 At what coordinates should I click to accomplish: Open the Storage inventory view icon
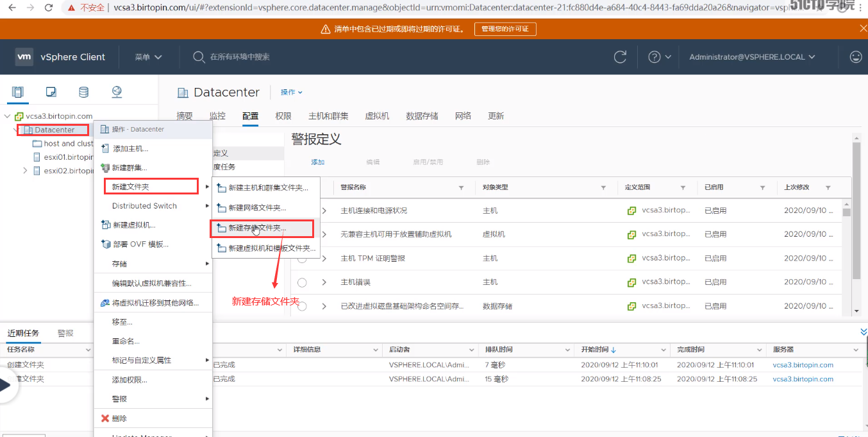coord(83,92)
